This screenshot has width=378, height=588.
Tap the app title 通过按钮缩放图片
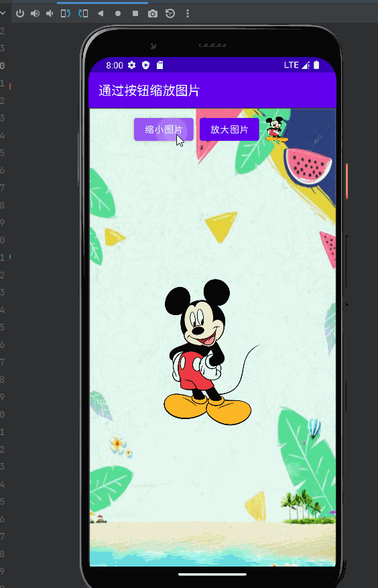pyautogui.click(x=149, y=91)
